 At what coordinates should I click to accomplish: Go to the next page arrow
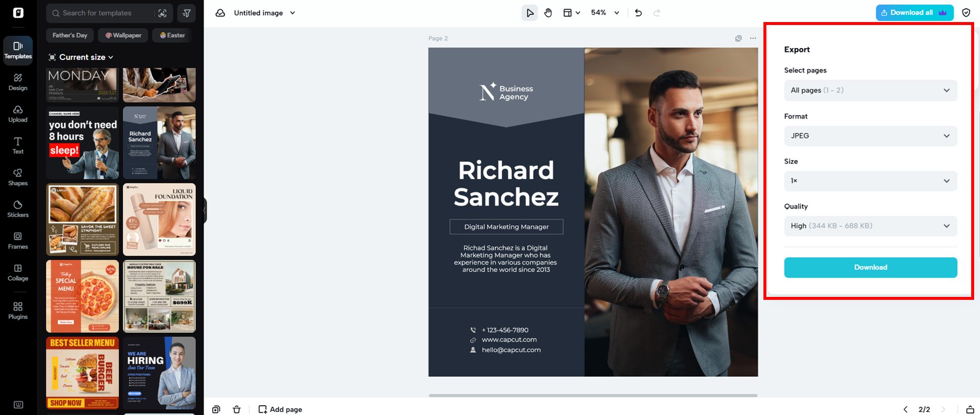[943, 410]
